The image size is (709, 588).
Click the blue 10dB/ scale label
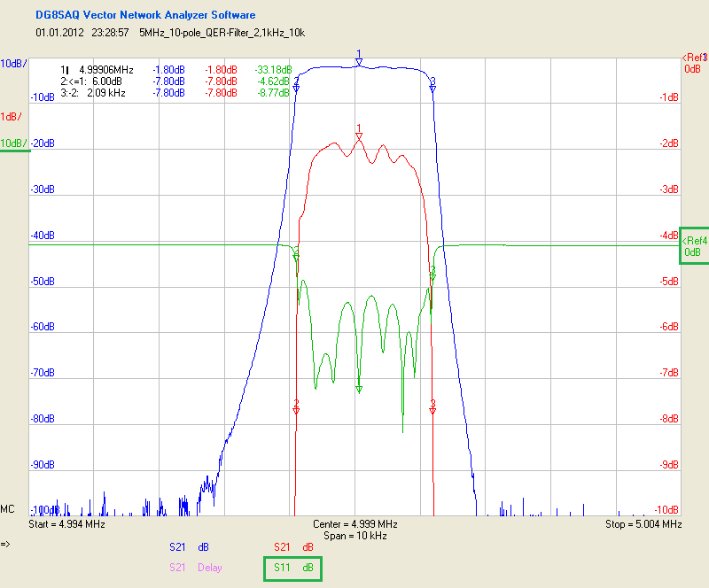13,64
